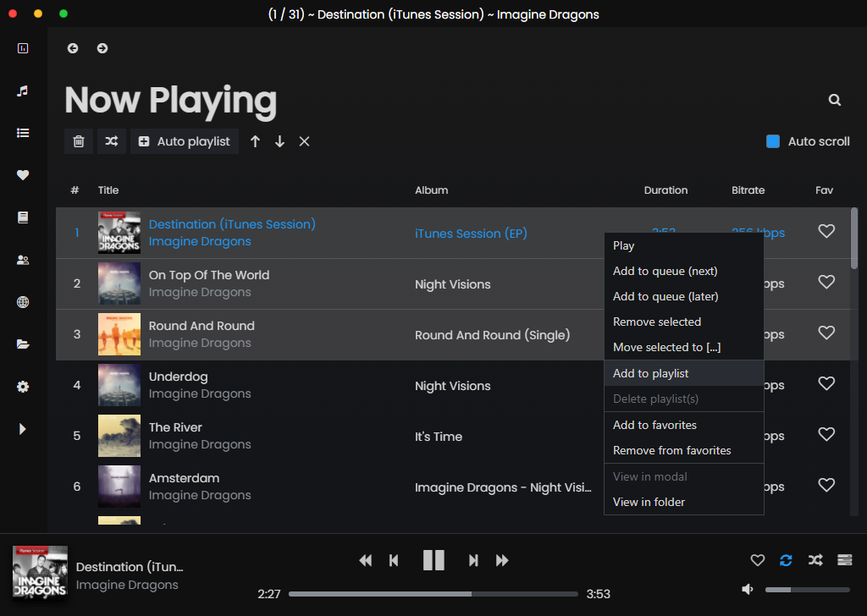Favorite Amsterdam with its heart icon
Screen dimensions: 867x616
826,485
